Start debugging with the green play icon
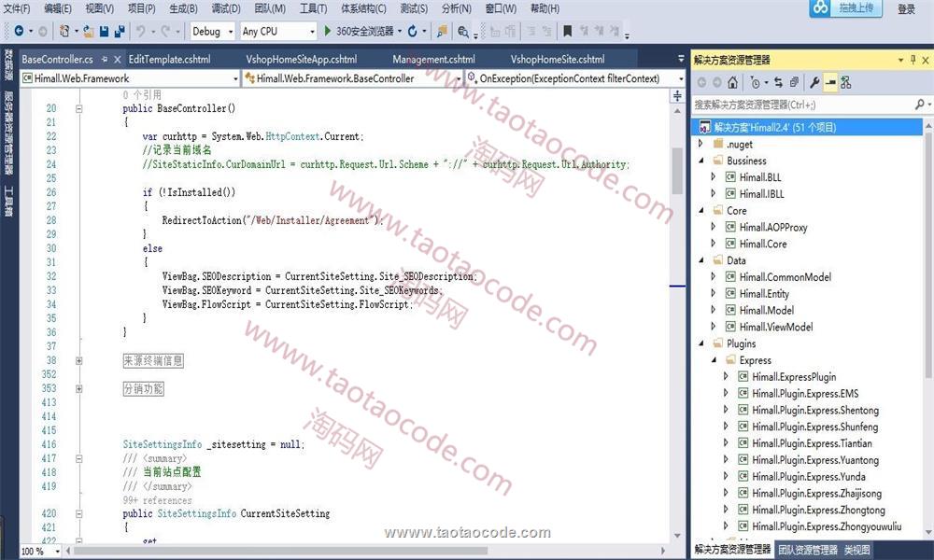This screenshot has width=934, height=560. [x=328, y=31]
